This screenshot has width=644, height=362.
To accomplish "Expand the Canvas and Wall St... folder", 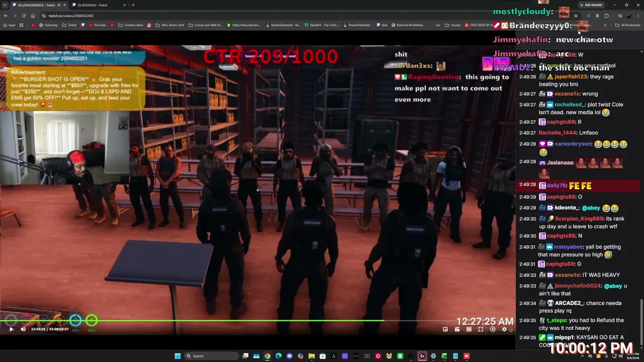I will tap(205, 25).
